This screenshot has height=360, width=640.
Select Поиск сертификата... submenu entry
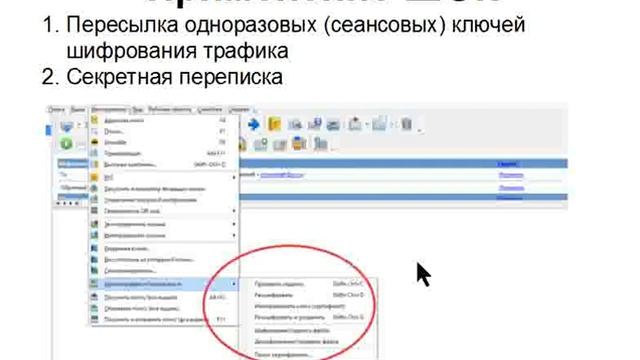[x=282, y=354]
